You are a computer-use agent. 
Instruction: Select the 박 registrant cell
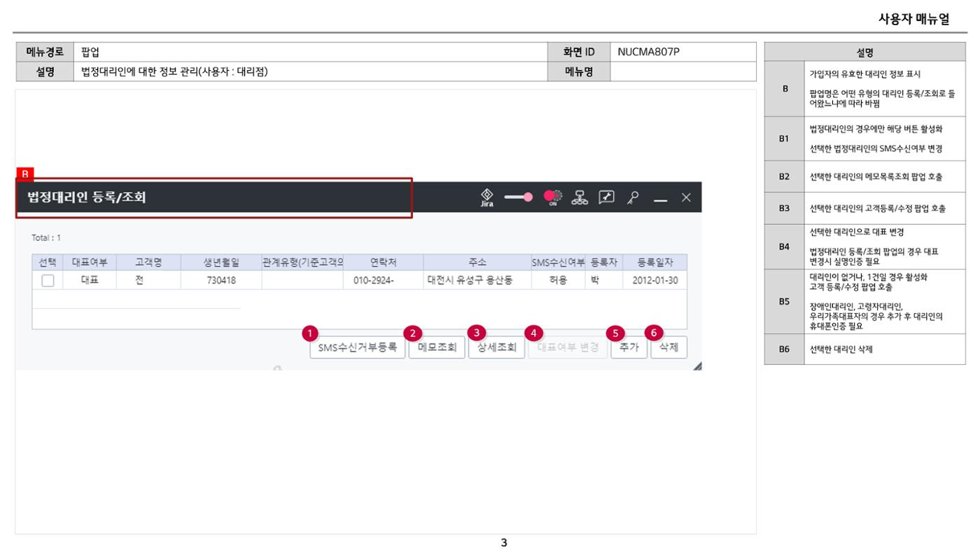[603, 280]
